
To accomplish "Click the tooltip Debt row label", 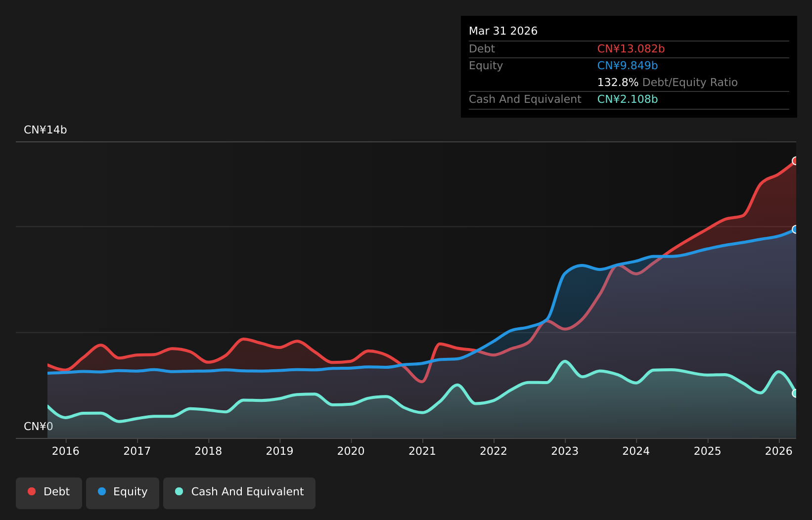I will (482, 49).
